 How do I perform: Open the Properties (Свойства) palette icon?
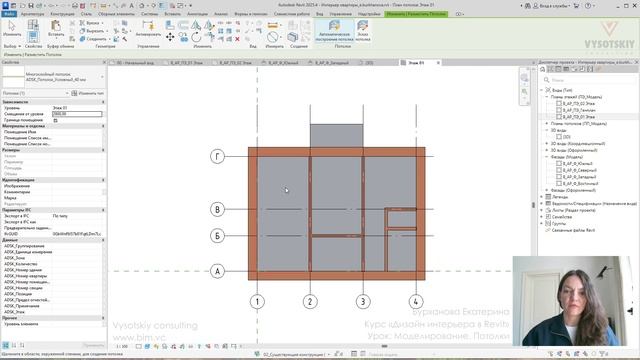coord(33,37)
